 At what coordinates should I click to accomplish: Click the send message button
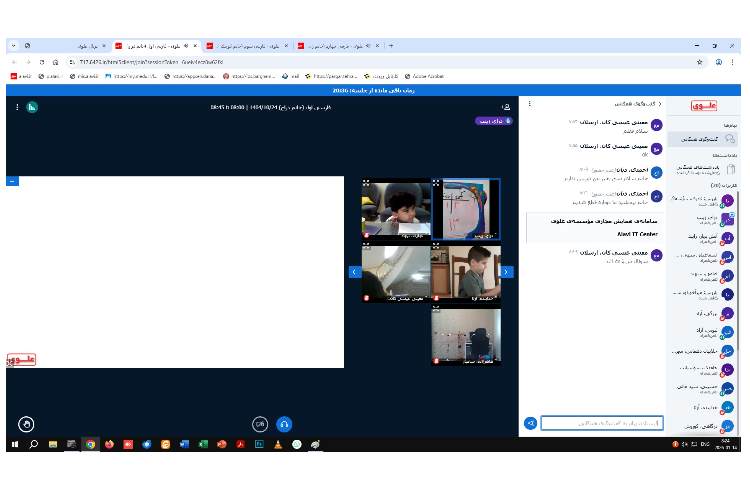pyautogui.click(x=530, y=423)
